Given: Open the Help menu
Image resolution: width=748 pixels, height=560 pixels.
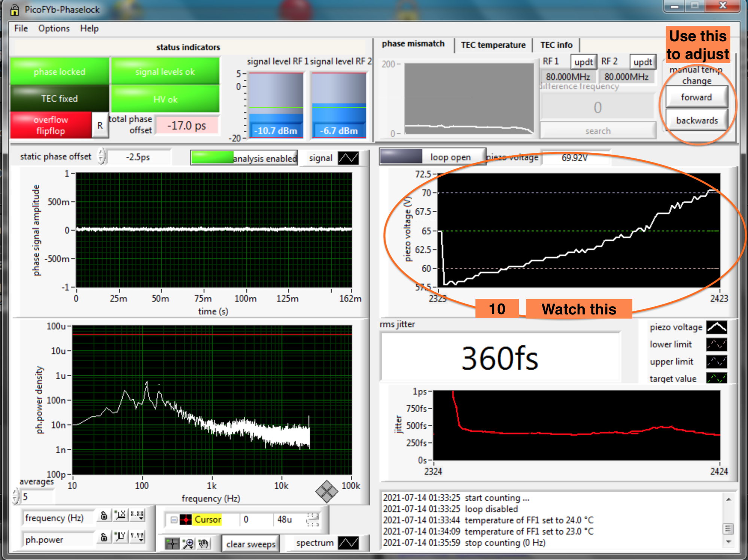Looking at the screenshot, I should (89, 28).
